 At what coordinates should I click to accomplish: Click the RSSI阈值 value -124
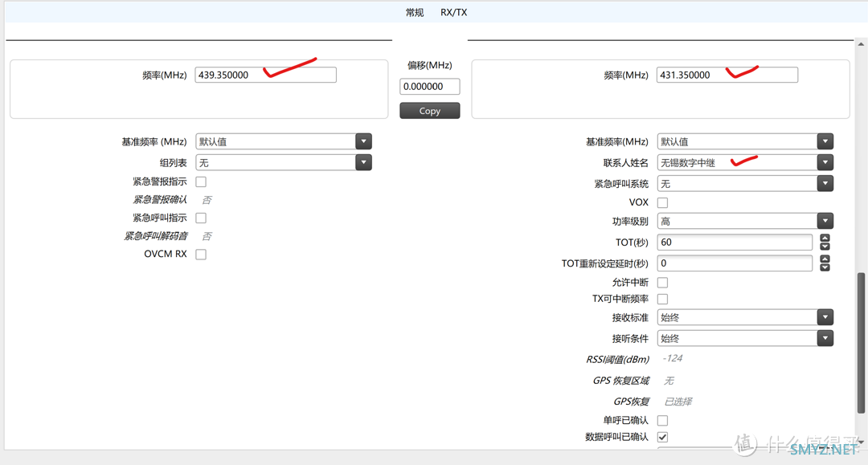[673, 358]
